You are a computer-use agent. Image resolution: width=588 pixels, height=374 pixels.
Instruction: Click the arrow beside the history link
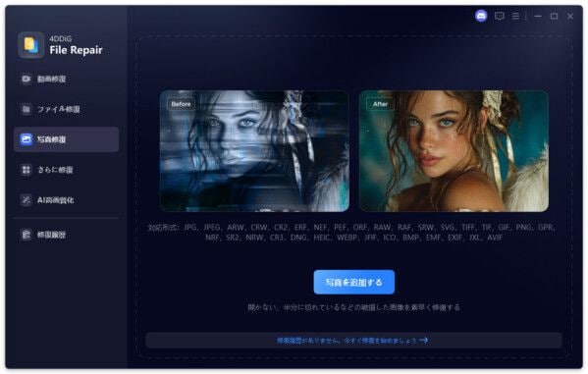point(424,341)
